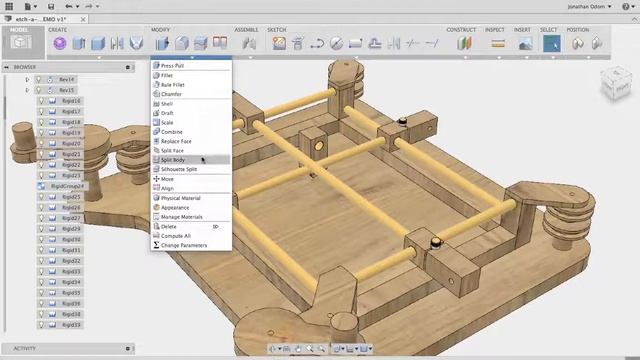Choose Appearance from Modify menu
This screenshot has width=640, height=360.
(191, 207)
